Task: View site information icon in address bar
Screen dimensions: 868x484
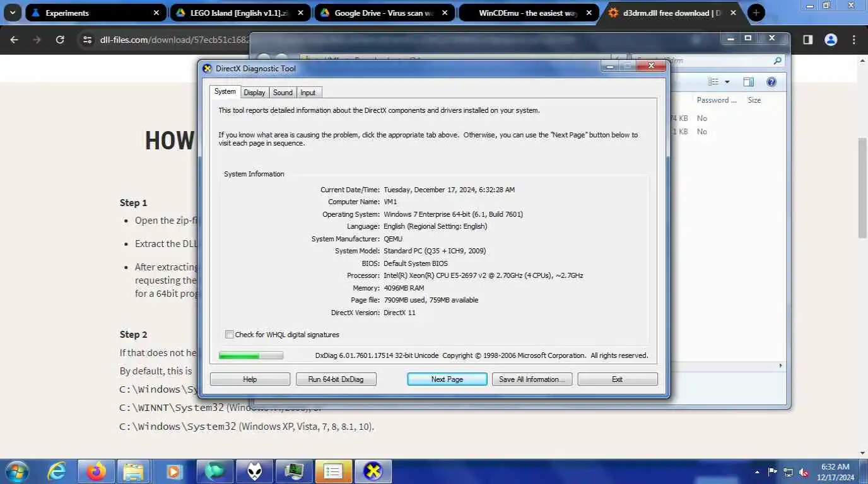Action: [87, 40]
